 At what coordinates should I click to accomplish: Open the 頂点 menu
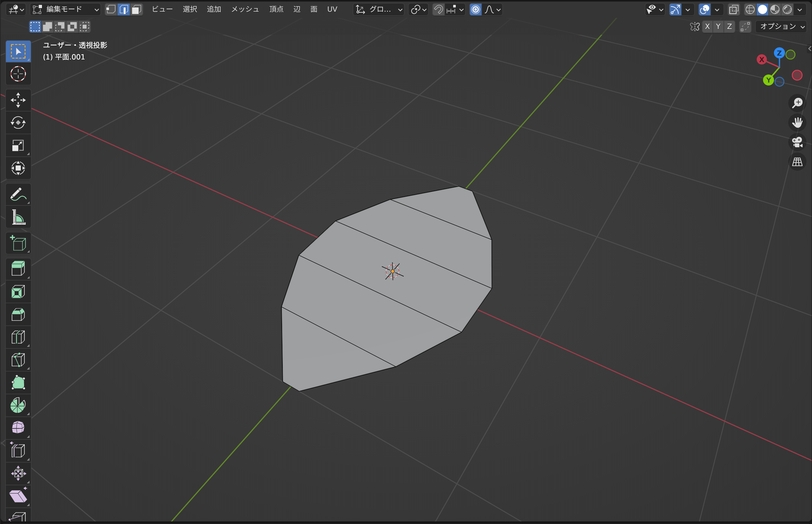(277, 9)
